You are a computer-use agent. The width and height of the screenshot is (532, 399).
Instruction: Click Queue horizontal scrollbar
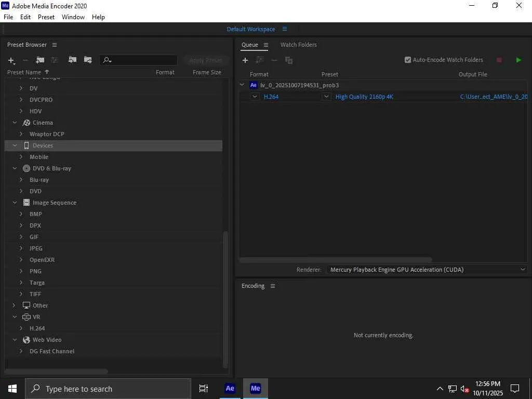(336, 260)
